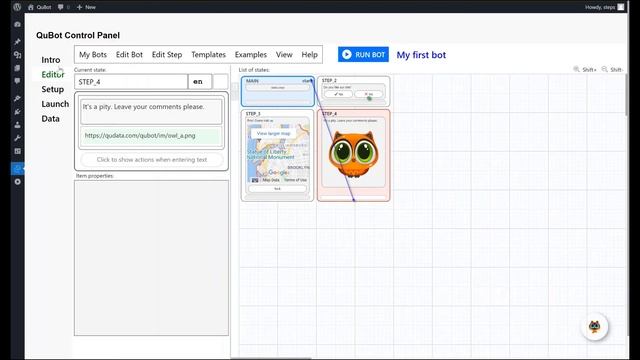Switch to the Editor section
Viewport: 640px width, 360px height.
53,74
